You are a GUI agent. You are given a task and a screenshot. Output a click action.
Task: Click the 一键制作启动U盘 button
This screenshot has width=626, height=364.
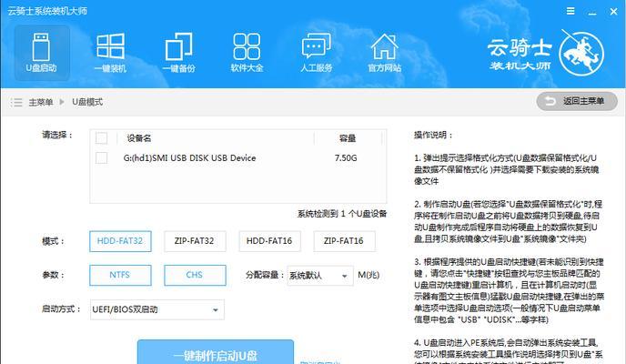[215, 352]
